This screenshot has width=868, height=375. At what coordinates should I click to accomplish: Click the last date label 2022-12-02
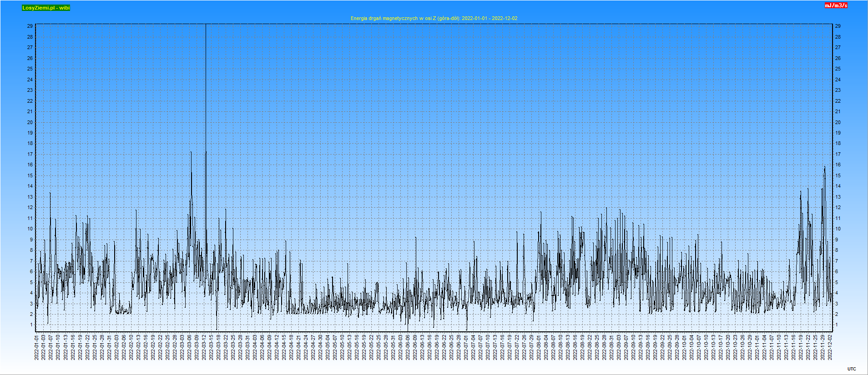click(830, 348)
